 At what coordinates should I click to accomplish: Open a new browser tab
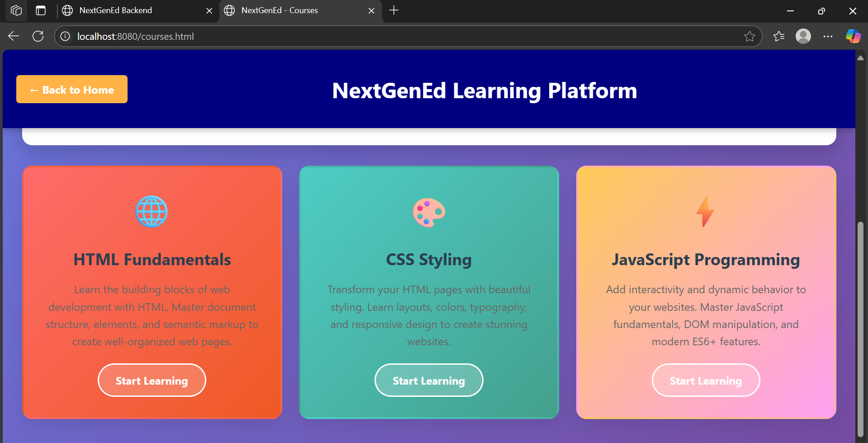coord(394,10)
